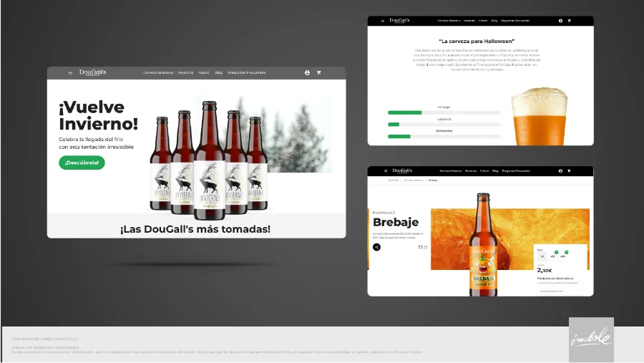Image resolution: width=644 pixels, height=363 pixels.
Task: Open Nosotros in Brebaje page navbar
Action: 471,171
